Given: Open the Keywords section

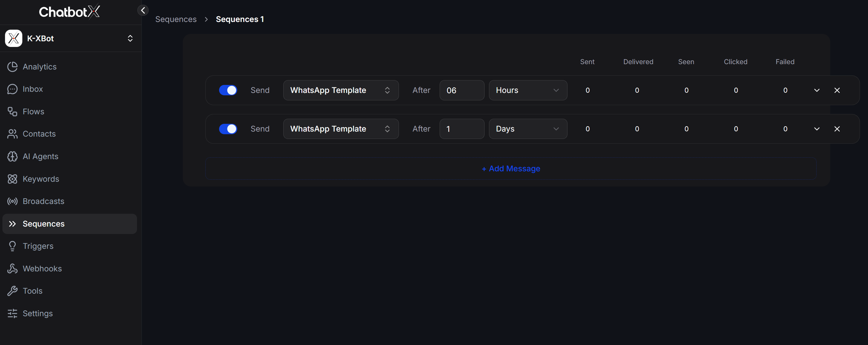Looking at the screenshot, I should pos(70,179).
